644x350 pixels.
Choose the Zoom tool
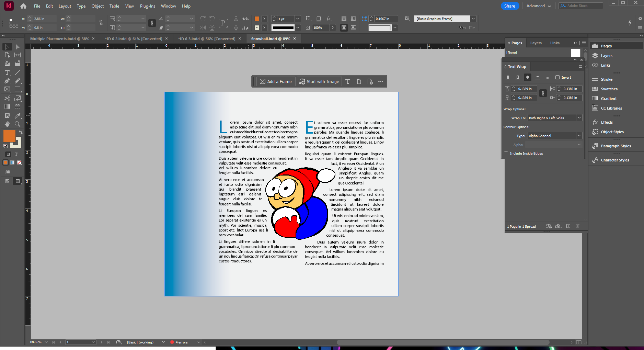pos(18,124)
